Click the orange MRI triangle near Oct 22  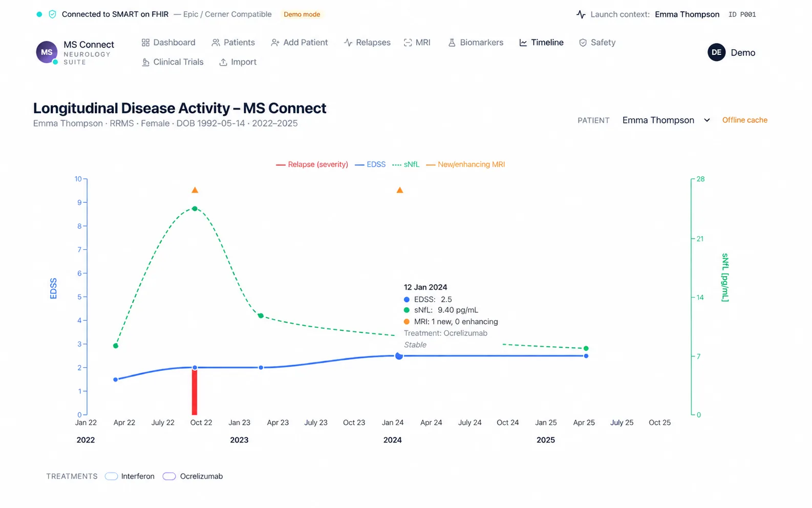[195, 190]
